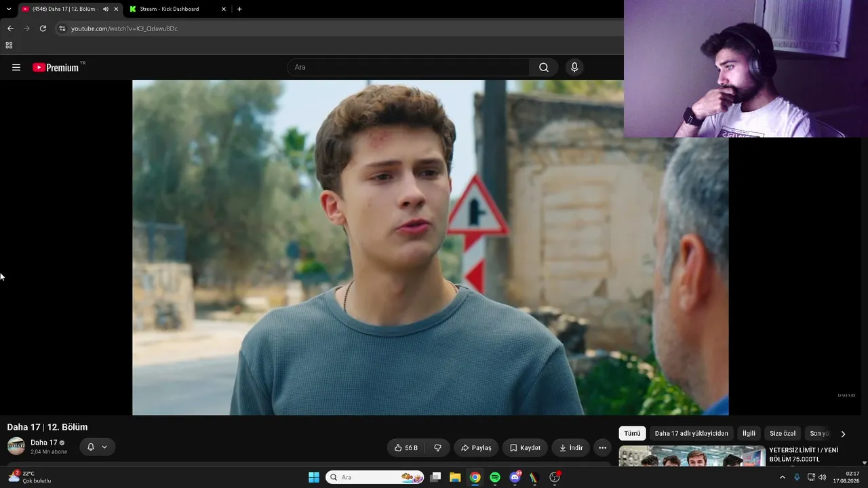Open File Explorer from the taskbar
868x488 pixels.
455,477
